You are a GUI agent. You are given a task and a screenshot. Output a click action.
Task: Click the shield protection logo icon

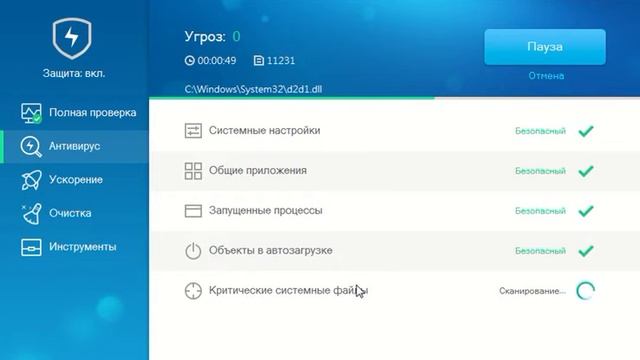pyautogui.click(x=72, y=38)
